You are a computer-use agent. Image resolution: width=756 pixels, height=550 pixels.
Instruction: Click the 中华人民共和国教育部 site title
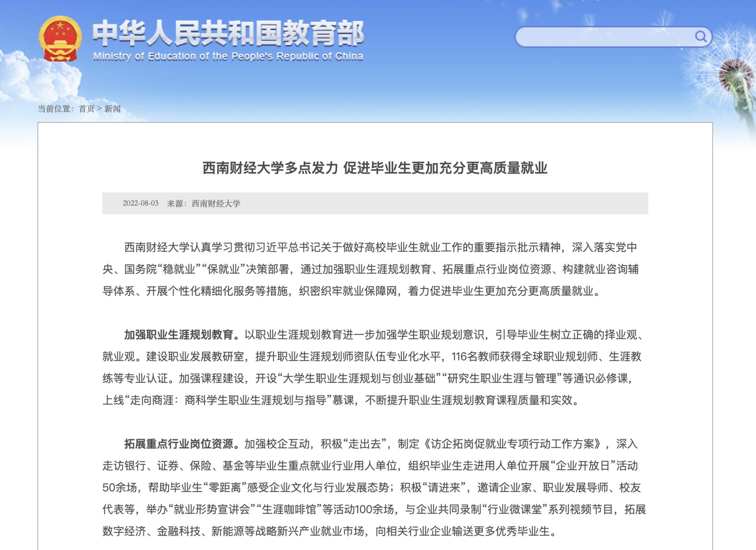coord(228,33)
